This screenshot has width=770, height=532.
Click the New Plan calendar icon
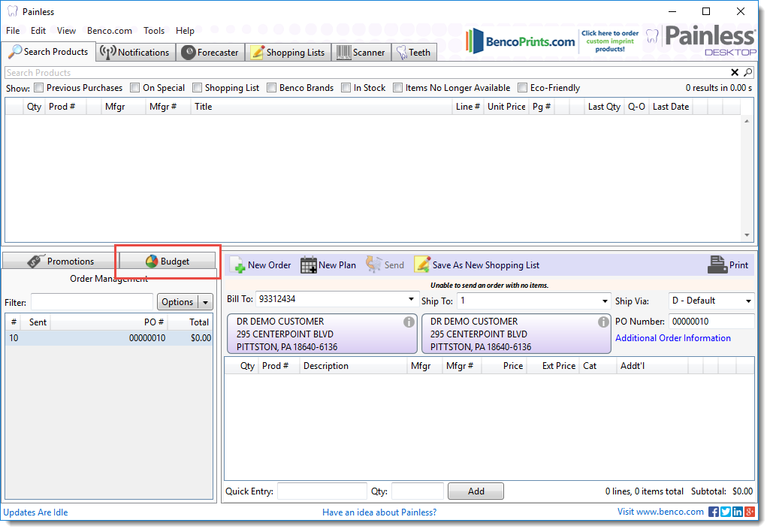(309, 265)
